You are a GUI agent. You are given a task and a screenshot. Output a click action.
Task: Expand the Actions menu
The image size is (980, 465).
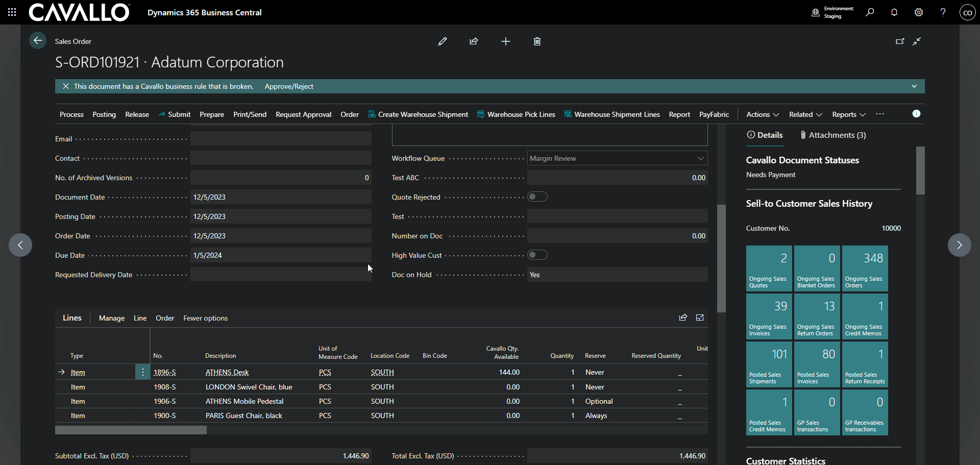click(762, 114)
